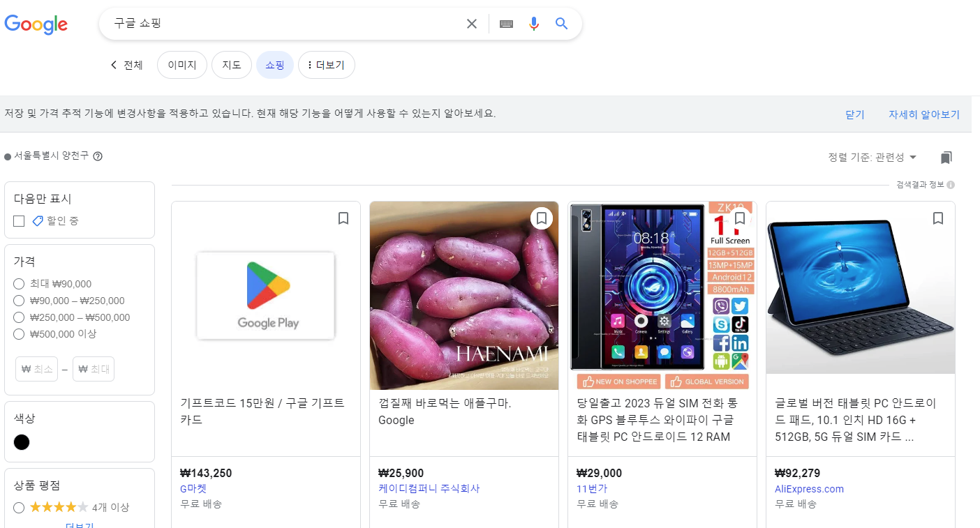
Task: Bookmark the AliExpress tablet product
Action: [938, 218]
